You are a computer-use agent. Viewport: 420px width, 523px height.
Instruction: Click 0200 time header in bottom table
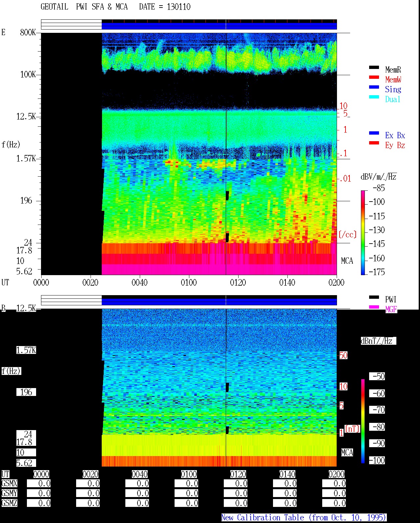[336, 474]
